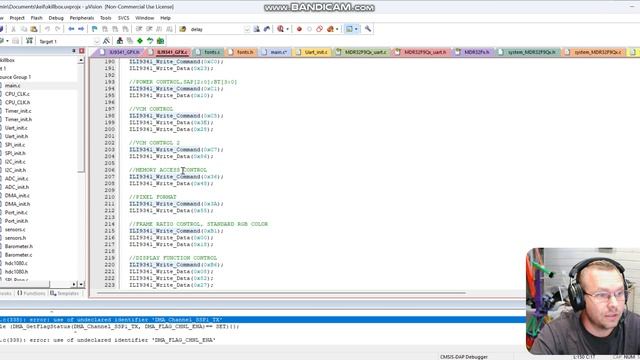
Task: Pin the Project pane
Action: (74, 51)
